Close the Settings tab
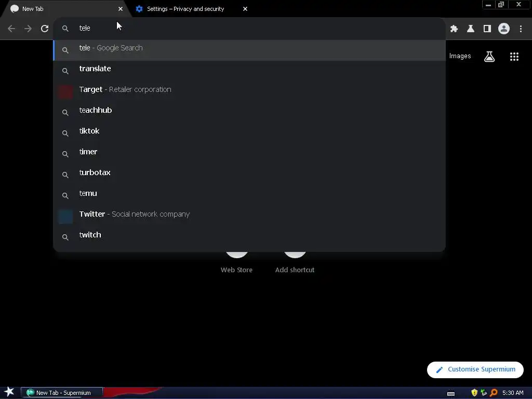The image size is (532, 399). coord(245,9)
